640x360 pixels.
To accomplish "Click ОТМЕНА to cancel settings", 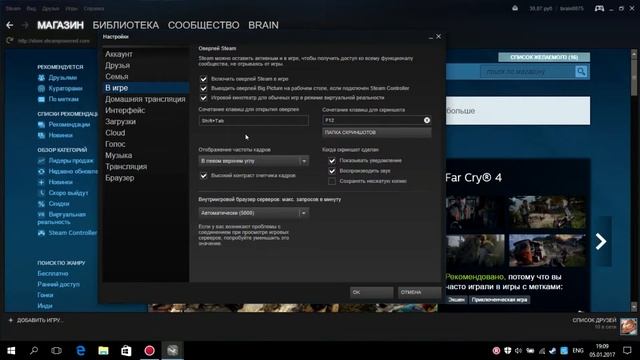I will (x=419, y=292).
